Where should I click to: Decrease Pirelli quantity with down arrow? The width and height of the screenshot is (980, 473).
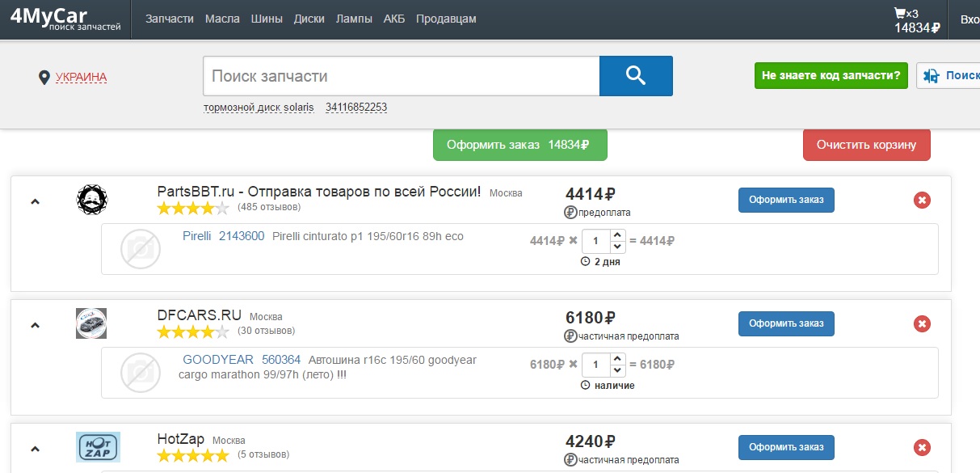[x=617, y=247]
